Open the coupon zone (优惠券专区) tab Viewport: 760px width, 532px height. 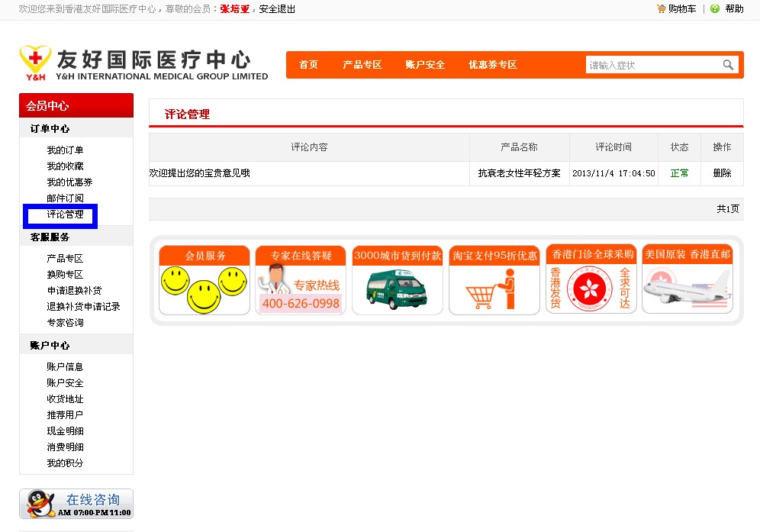tap(493, 65)
